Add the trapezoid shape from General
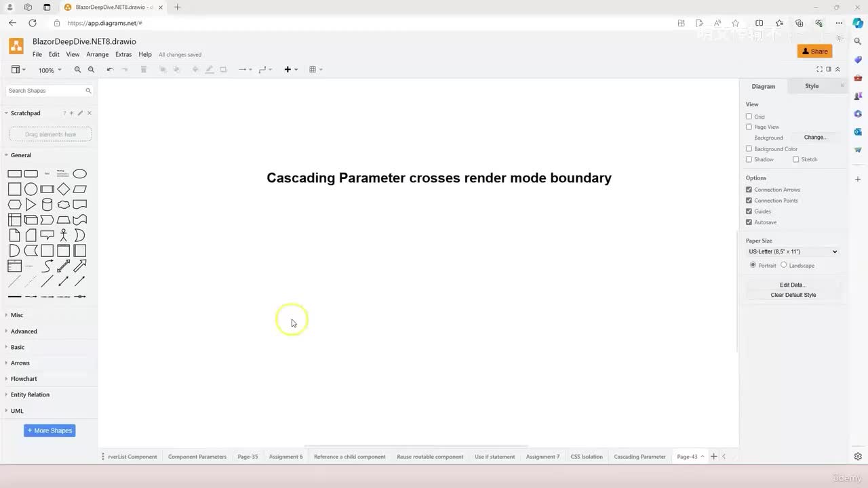 coord(63,220)
